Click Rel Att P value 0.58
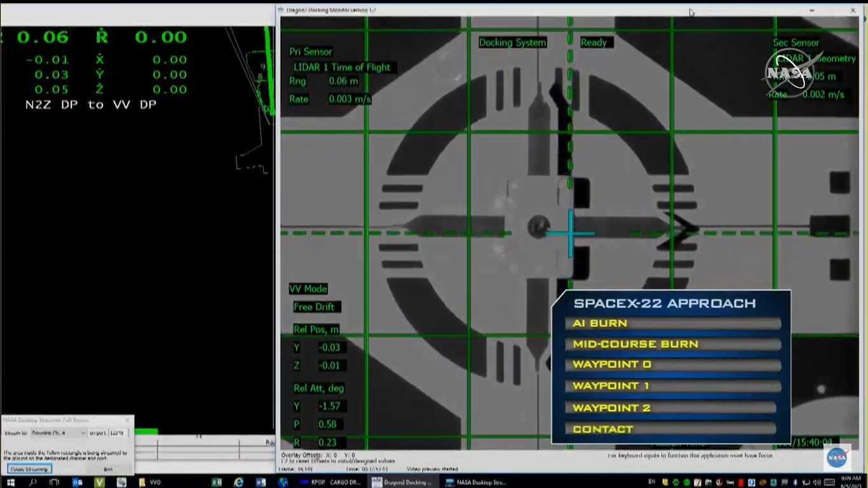 click(328, 424)
